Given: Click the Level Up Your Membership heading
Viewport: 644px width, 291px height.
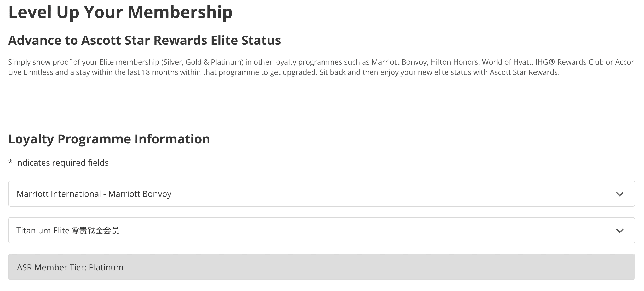Looking at the screenshot, I should click(x=120, y=12).
